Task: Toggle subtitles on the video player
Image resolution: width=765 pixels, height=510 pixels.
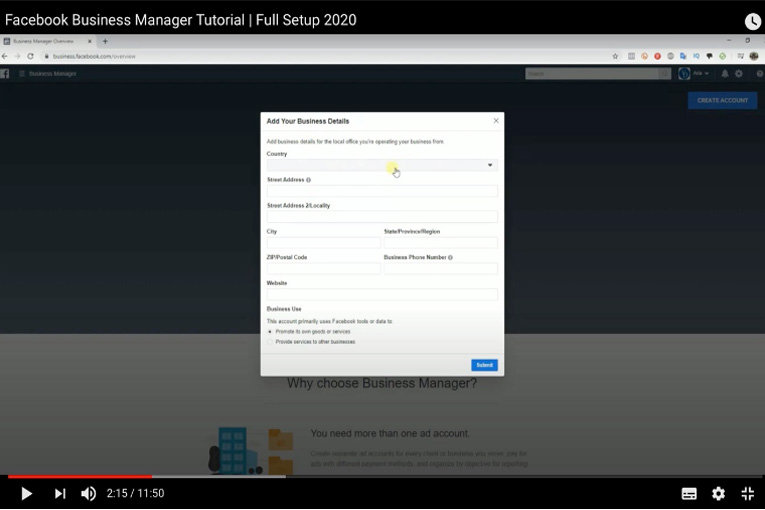Action: [x=689, y=493]
